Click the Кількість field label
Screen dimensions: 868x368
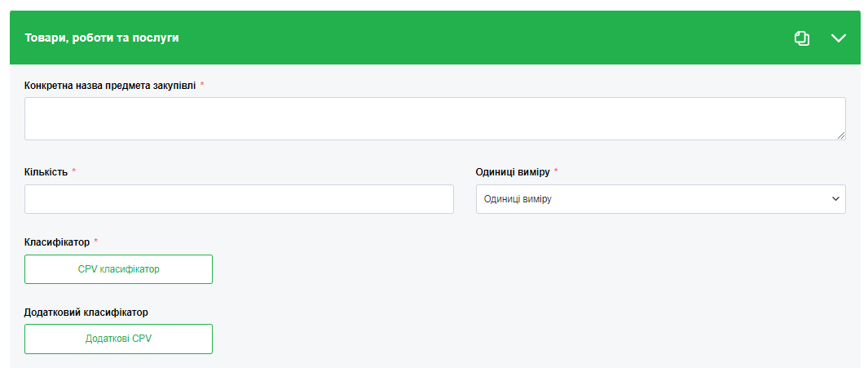coord(46,171)
